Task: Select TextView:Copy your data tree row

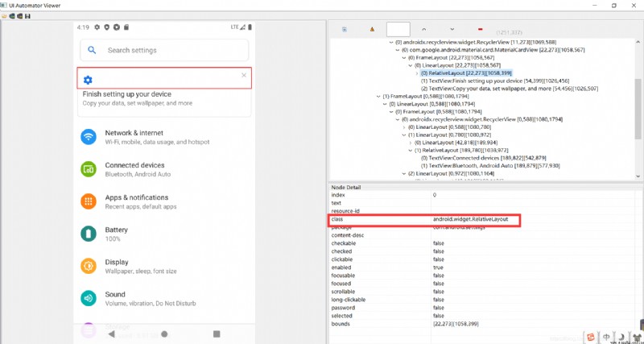Action: coord(510,89)
